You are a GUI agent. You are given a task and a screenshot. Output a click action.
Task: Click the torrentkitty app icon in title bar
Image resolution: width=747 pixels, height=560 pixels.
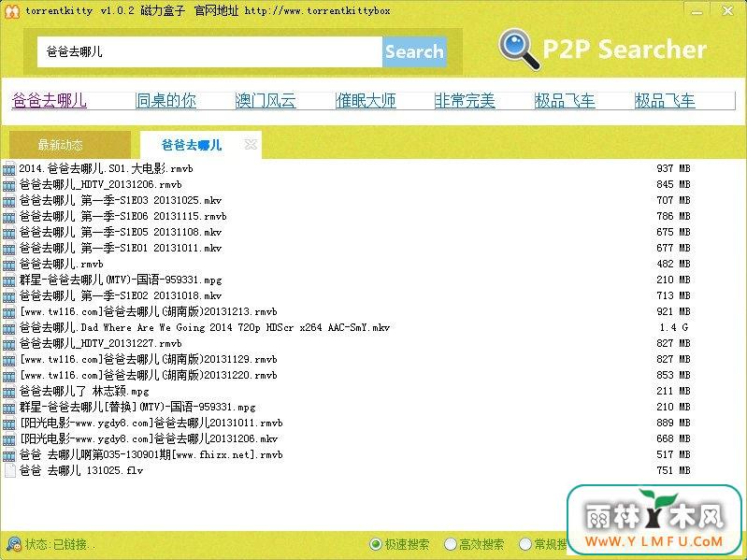(x=11, y=10)
